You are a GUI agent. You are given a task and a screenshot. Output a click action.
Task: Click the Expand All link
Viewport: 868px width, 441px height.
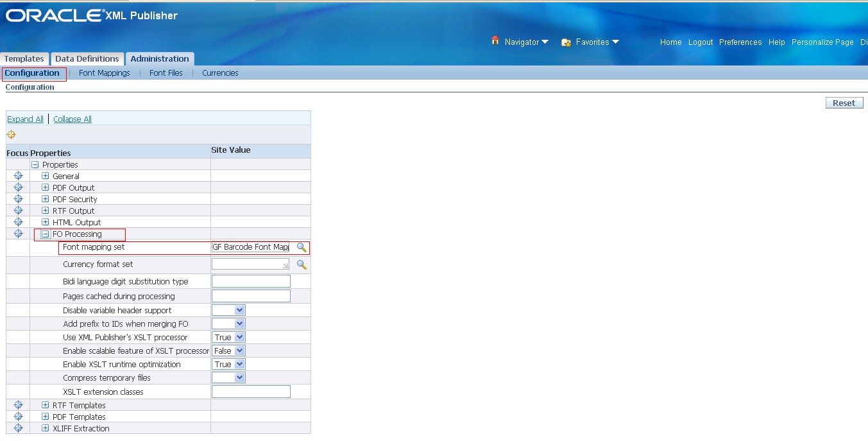[x=25, y=119]
